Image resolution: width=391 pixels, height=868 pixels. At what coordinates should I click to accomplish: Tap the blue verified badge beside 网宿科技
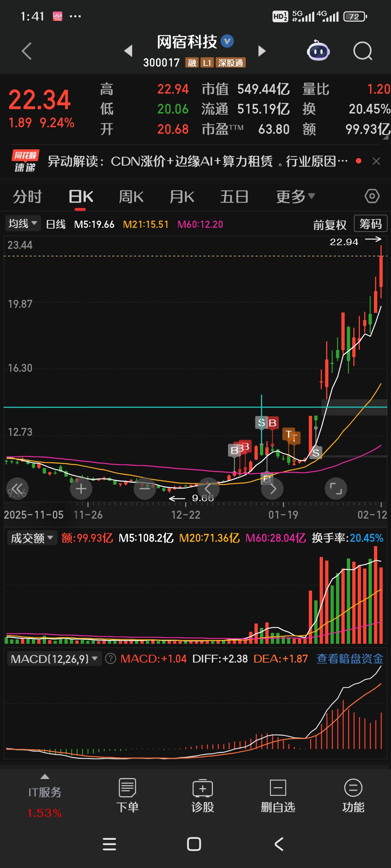[x=227, y=41]
